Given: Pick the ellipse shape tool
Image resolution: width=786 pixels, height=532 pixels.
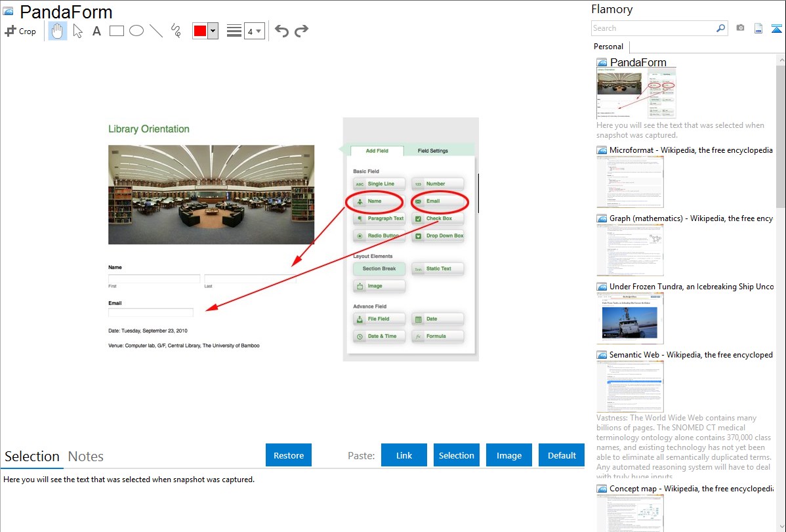Looking at the screenshot, I should tap(136, 31).
